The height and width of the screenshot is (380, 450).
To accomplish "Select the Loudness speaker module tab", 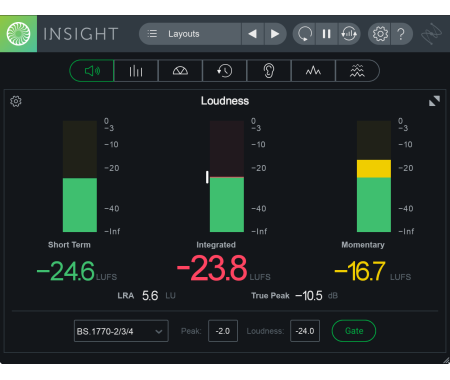I will pyautogui.click(x=92, y=71).
